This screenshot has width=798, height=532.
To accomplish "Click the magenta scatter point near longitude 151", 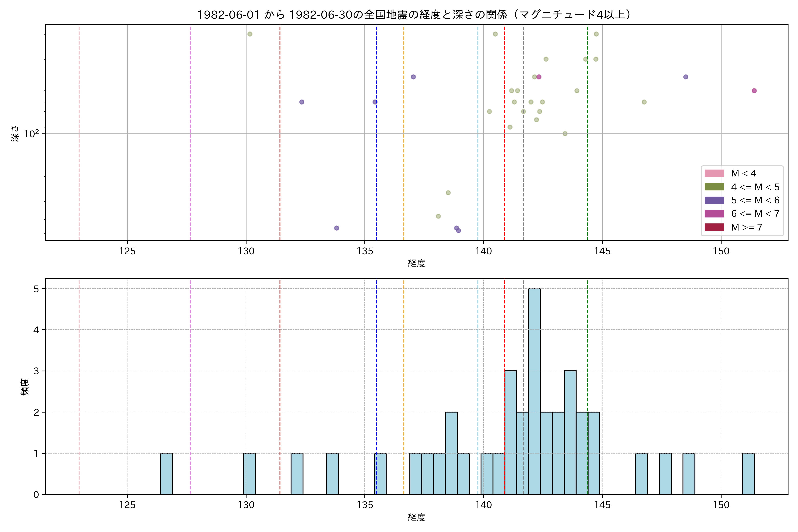I will click(754, 91).
